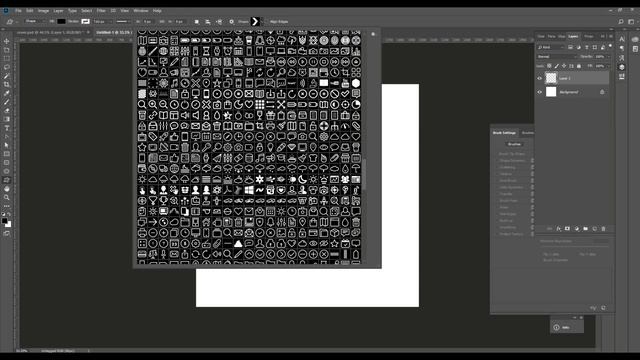Toggle the Align Edges checkbox
Viewport: 640px width, 360px height.
point(267,22)
